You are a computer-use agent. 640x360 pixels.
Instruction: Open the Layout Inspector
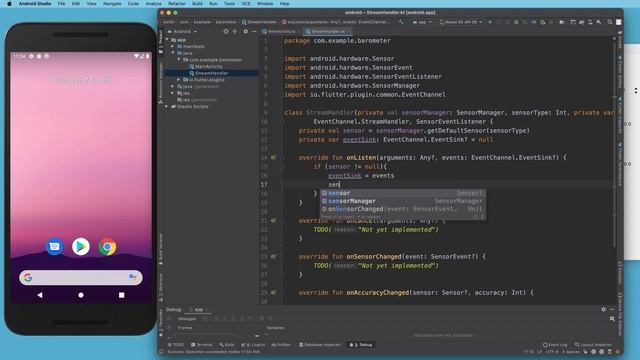(x=593, y=345)
